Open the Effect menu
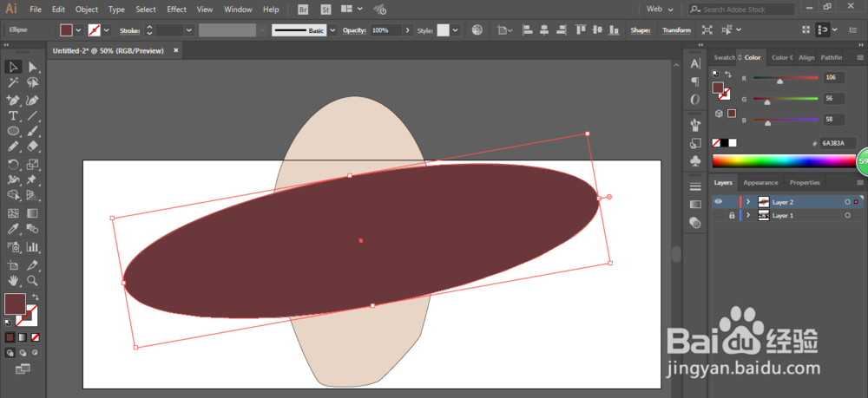The image size is (868, 398). click(x=176, y=10)
